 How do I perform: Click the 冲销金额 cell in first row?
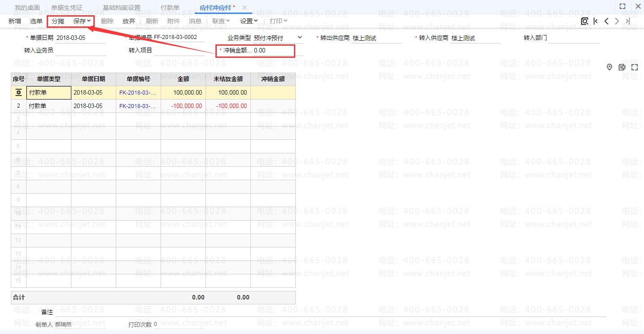click(x=273, y=93)
